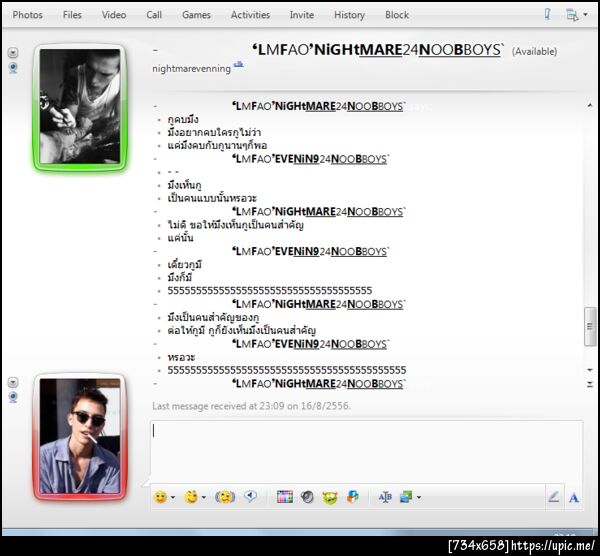Screen dimensions: 600x556
Task: Click the small icon beside nightmarevenning
Action: pos(239,64)
